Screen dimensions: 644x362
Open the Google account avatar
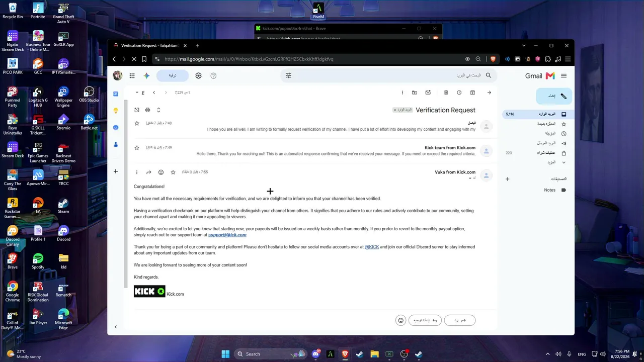point(118,75)
